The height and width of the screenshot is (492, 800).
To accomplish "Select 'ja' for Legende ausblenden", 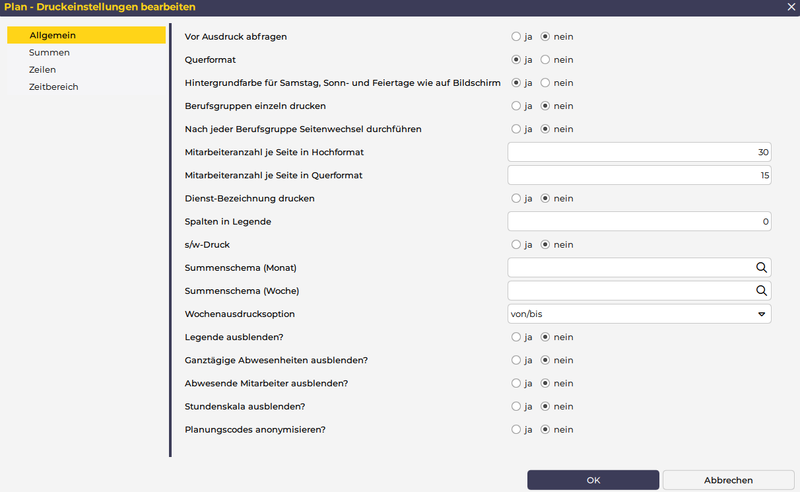I will point(517,337).
